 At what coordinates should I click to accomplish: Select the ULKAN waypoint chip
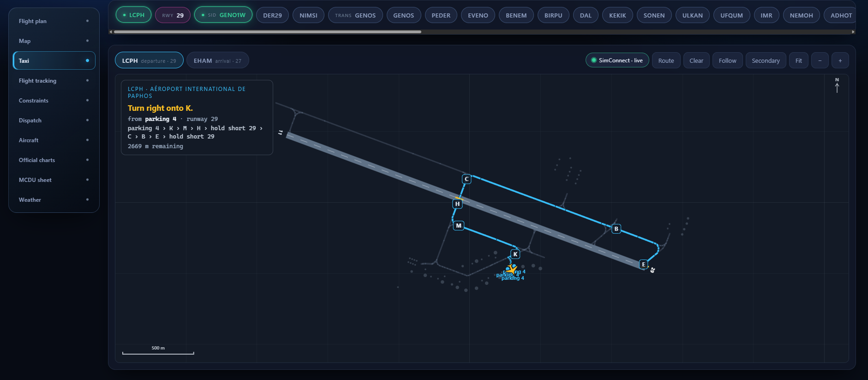click(x=693, y=15)
